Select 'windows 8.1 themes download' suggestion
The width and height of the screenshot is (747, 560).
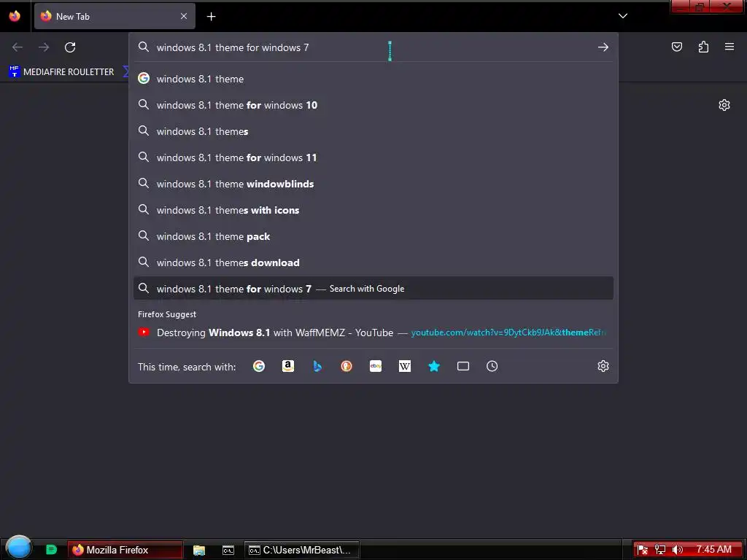point(373,262)
